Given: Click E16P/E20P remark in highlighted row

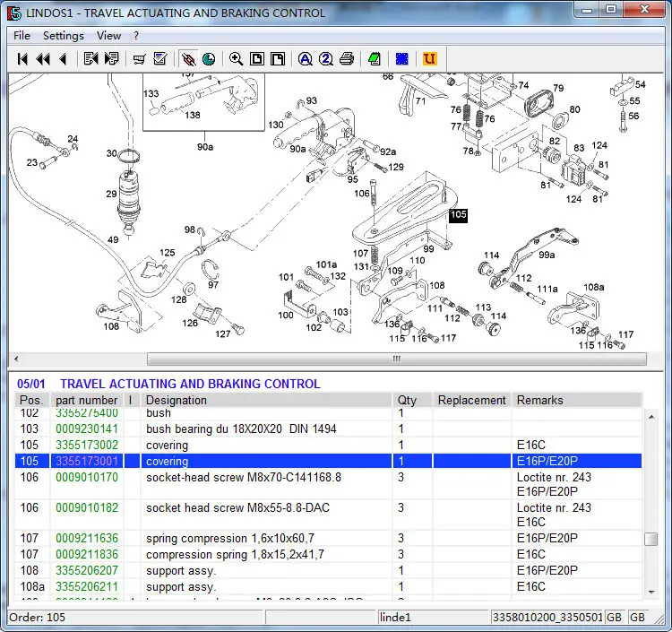Looking at the screenshot, I should tap(547, 462).
